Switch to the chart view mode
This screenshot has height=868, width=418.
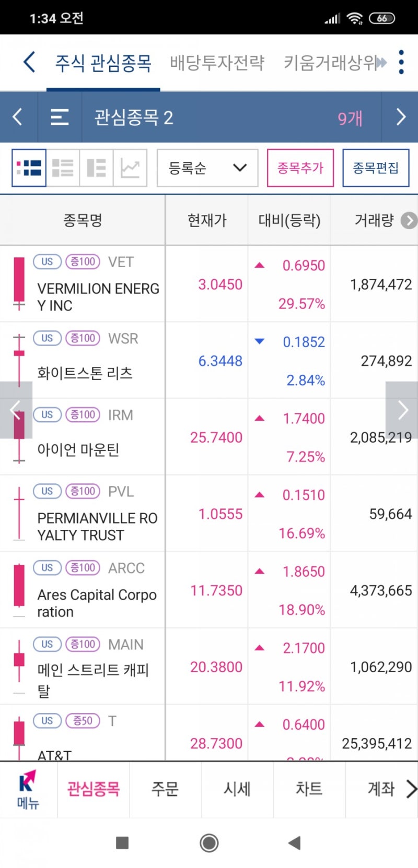point(130,168)
